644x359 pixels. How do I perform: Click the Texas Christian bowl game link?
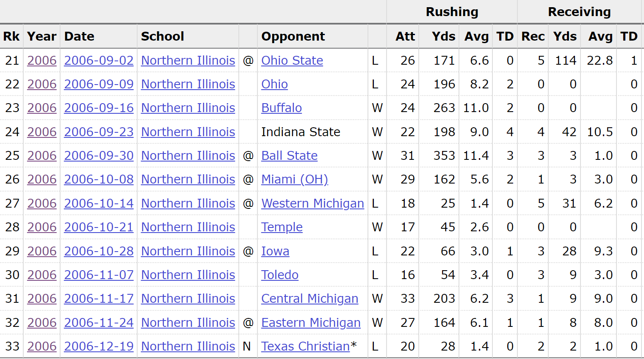point(305,346)
